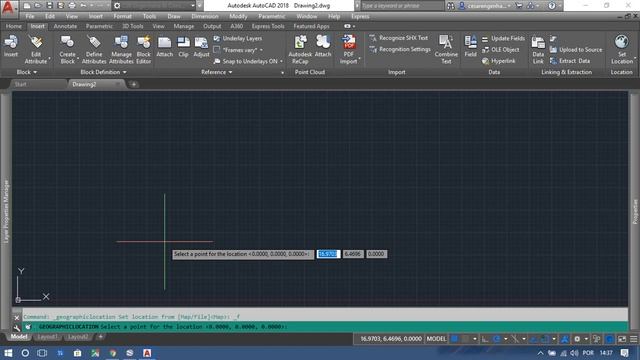Viewport: 640px width, 360px height.
Task: Toggle Underlay Layers option
Action: click(238, 38)
